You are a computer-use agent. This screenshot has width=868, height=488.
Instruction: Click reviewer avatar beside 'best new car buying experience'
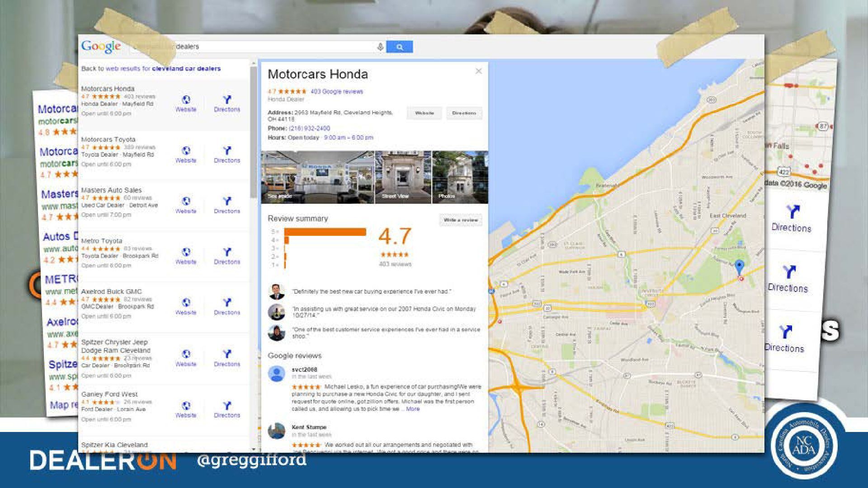coord(276,292)
